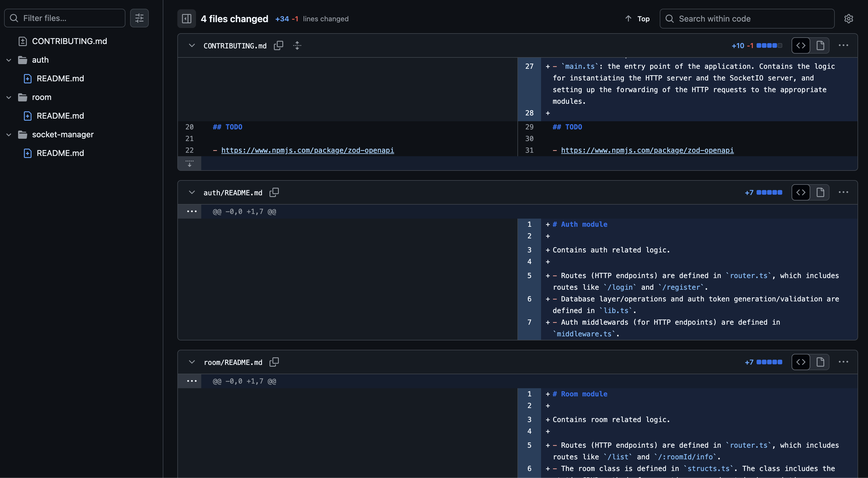The image size is (868, 478).
Task: Collapse the socket-manager folder in tree
Action: [9, 135]
